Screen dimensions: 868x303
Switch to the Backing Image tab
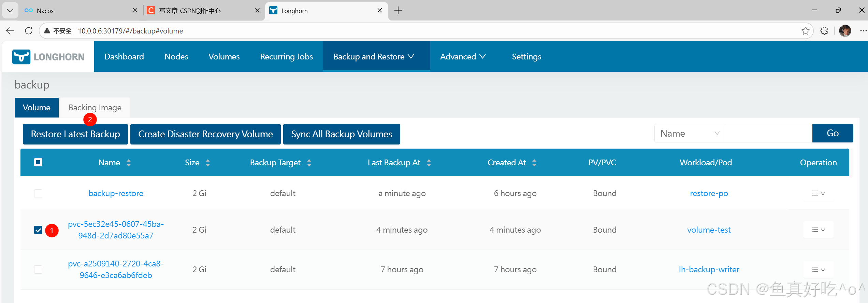click(x=95, y=108)
